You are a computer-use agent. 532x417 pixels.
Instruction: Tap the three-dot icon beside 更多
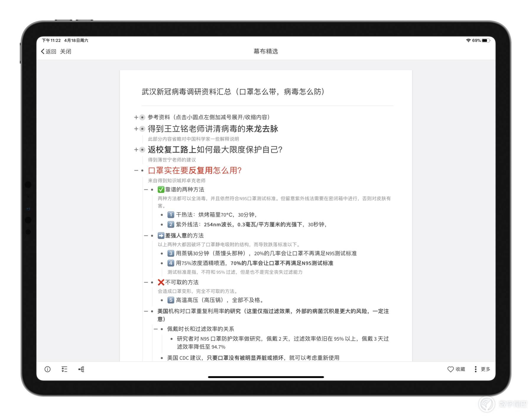click(475, 369)
